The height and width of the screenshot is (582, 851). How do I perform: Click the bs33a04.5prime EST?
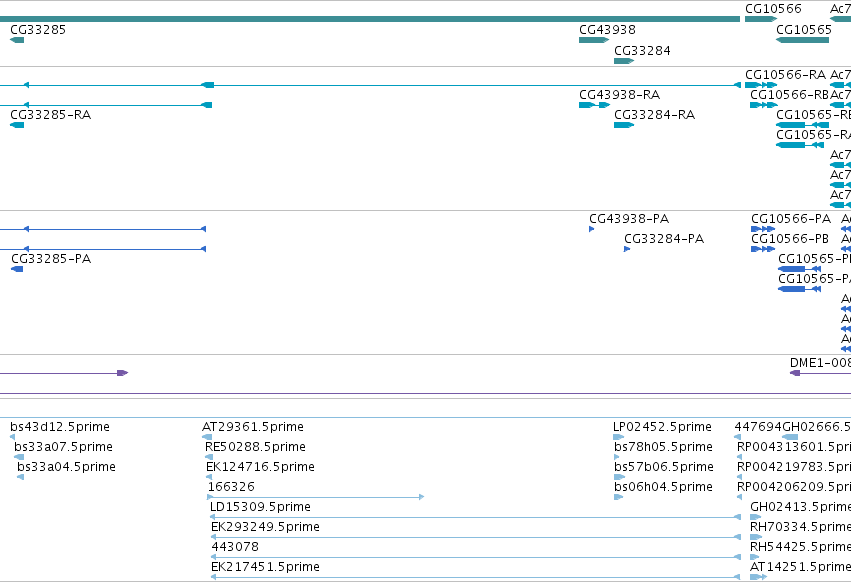pos(21,477)
